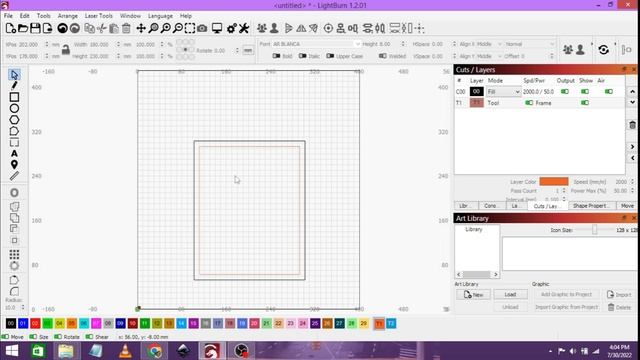This screenshot has height=360, width=640.
Task: Toggle Air switch for C00 layer
Action: 609,91
